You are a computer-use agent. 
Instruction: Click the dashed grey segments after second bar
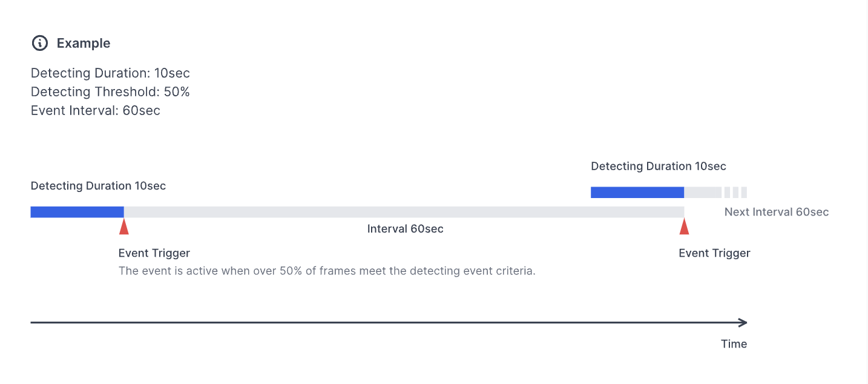[x=735, y=193]
